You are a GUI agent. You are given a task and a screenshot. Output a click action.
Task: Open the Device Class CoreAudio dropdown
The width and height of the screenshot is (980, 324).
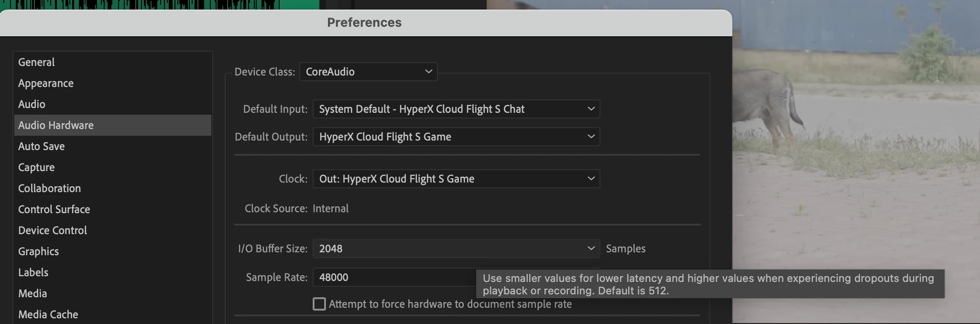(368, 72)
